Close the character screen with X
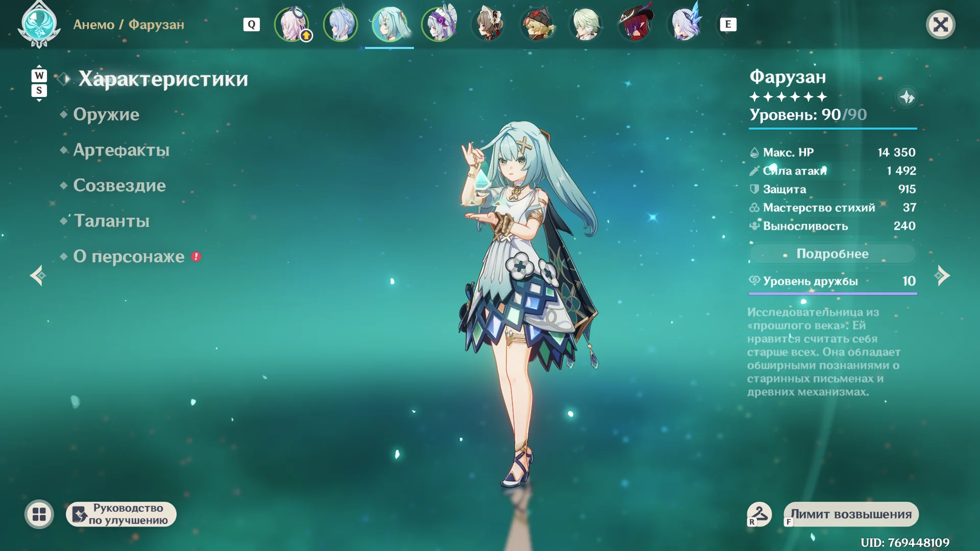980x551 pixels. [x=941, y=24]
